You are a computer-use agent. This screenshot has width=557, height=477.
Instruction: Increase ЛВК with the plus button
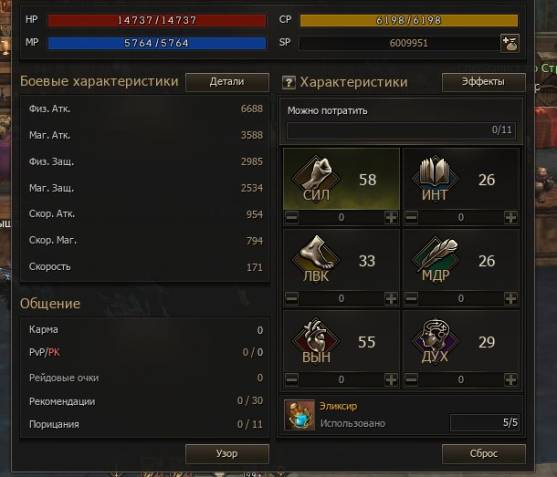pos(391,298)
